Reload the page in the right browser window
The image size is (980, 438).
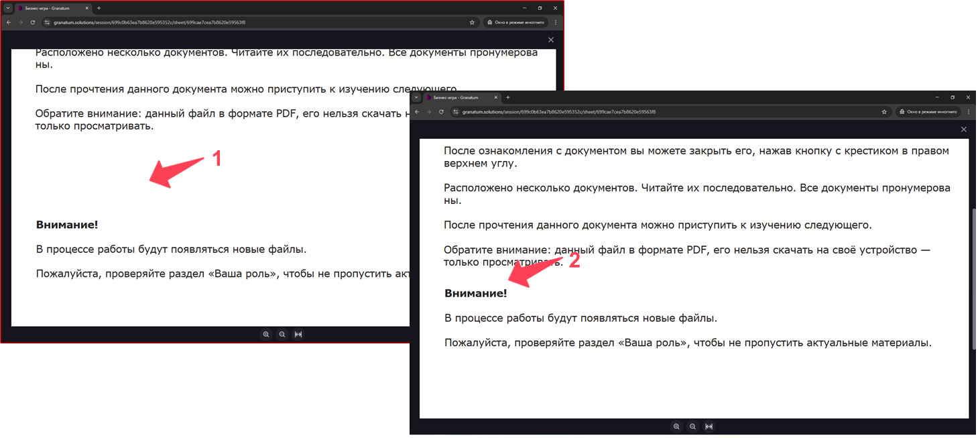[441, 111]
